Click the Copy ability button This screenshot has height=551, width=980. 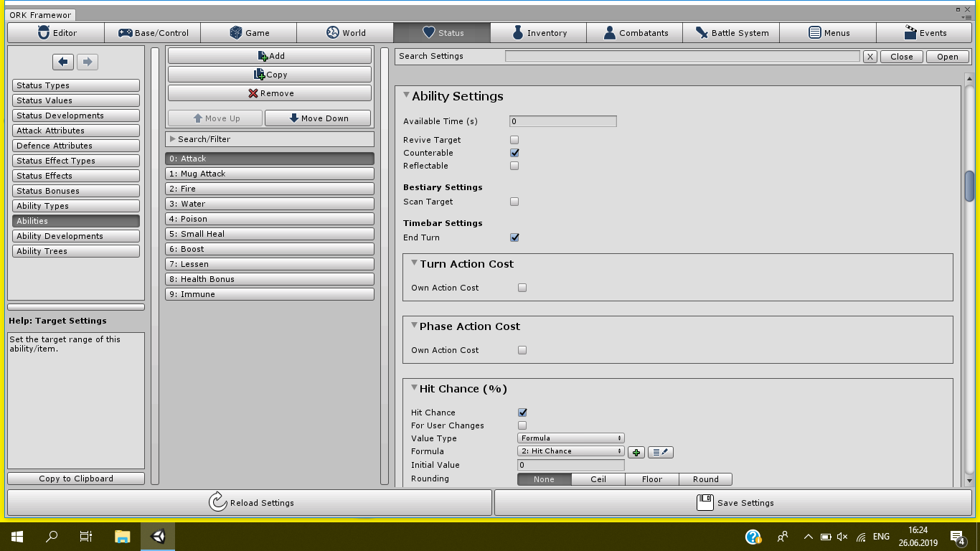tap(270, 75)
